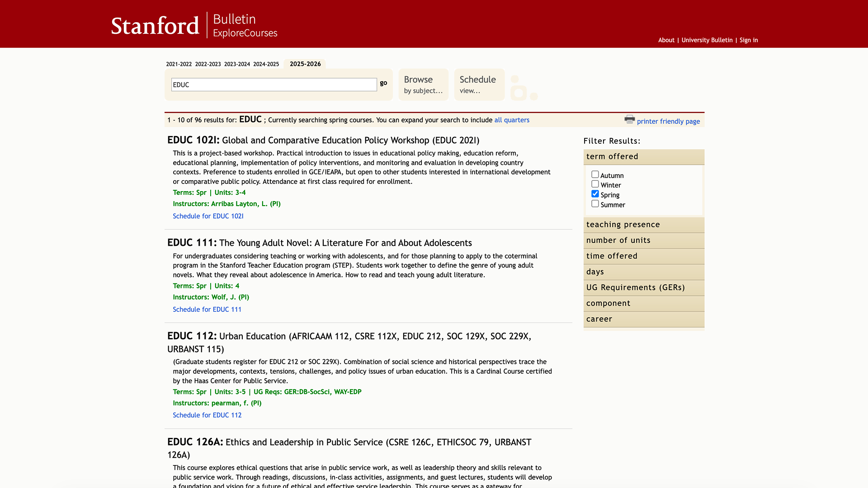Click the go search button
The height and width of the screenshot is (488, 868).
[x=383, y=83]
